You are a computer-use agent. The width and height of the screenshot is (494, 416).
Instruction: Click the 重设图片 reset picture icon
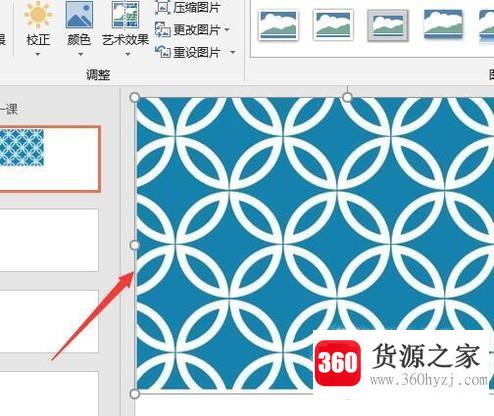(x=163, y=52)
